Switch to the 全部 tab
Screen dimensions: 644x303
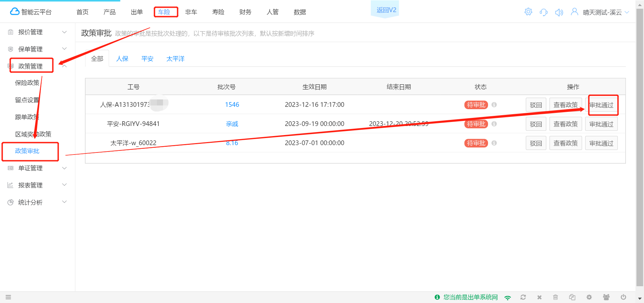(97, 59)
